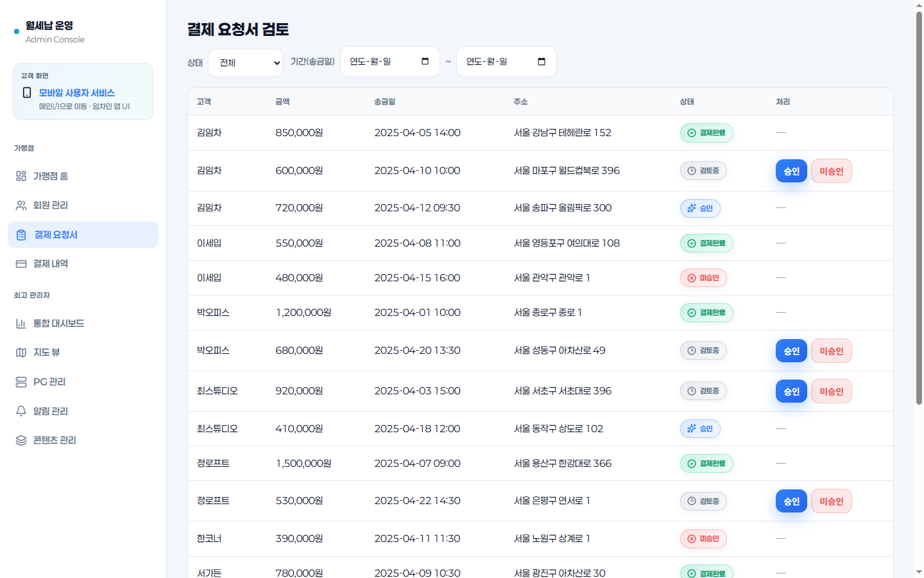Approve the 920,000원 최스튜디오 request
The width and height of the screenshot is (924, 578).
click(791, 391)
